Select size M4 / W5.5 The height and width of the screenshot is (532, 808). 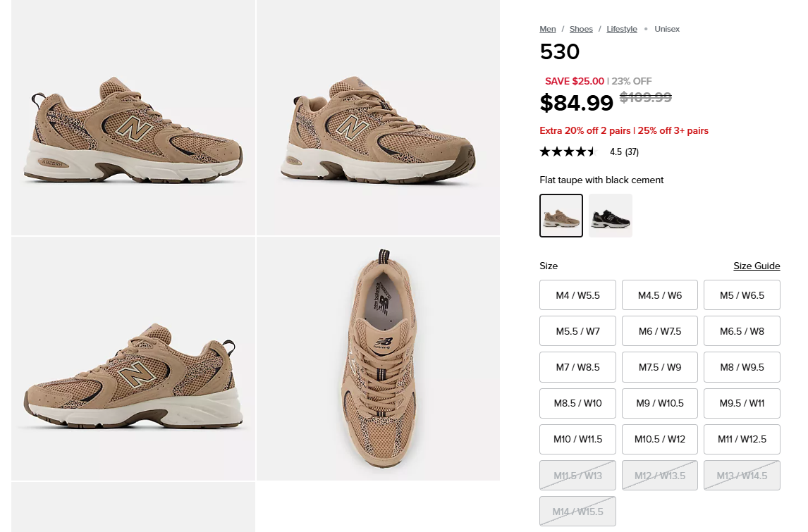pos(577,295)
